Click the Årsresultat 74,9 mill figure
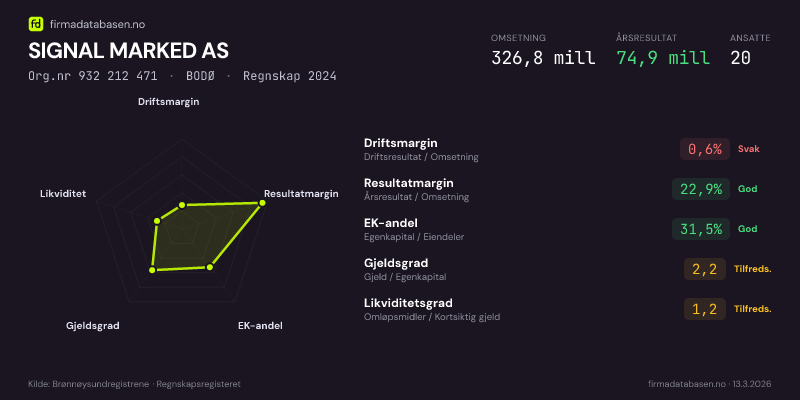The image size is (800, 400). click(663, 57)
